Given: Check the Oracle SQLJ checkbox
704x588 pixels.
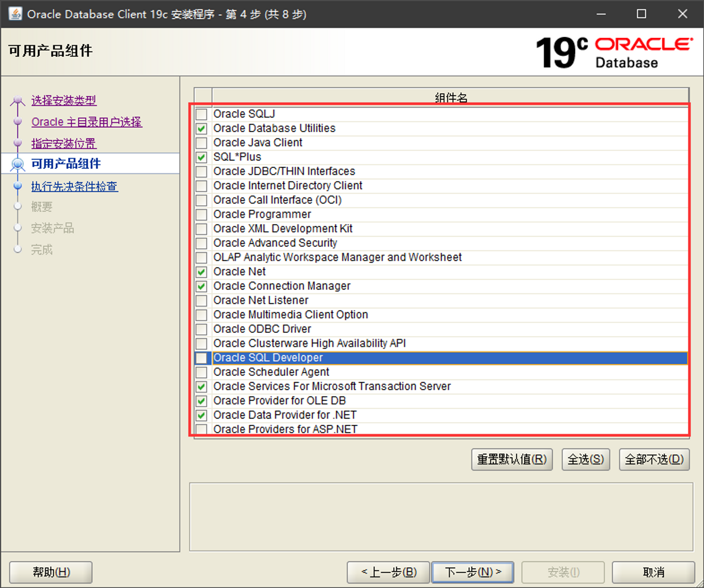Looking at the screenshot, I should click(201, 114).
